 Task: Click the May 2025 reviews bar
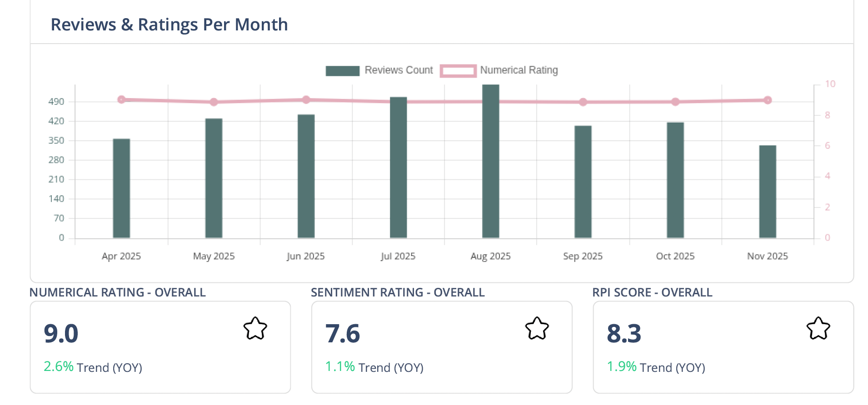[214, 178]
